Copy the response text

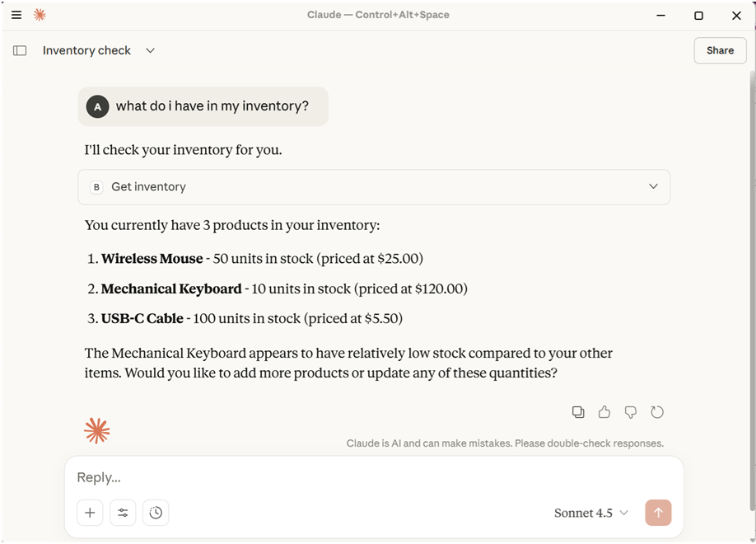(578, 412)
